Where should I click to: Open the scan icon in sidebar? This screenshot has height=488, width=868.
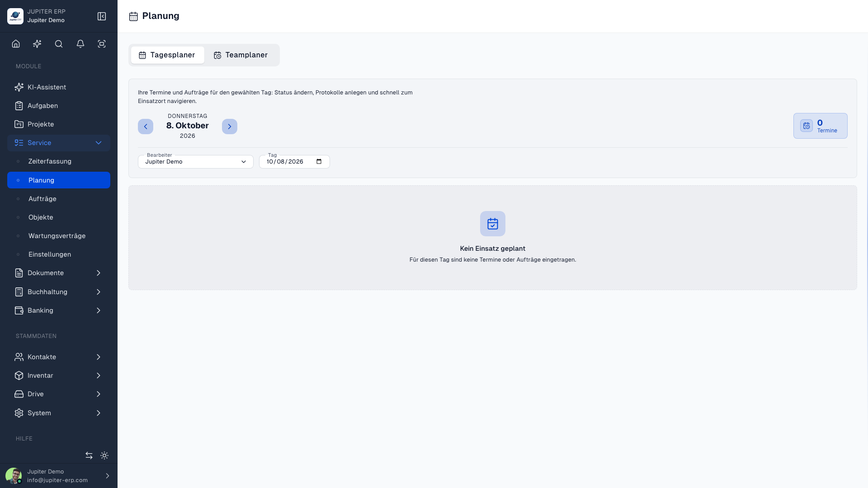pos(102,44)
